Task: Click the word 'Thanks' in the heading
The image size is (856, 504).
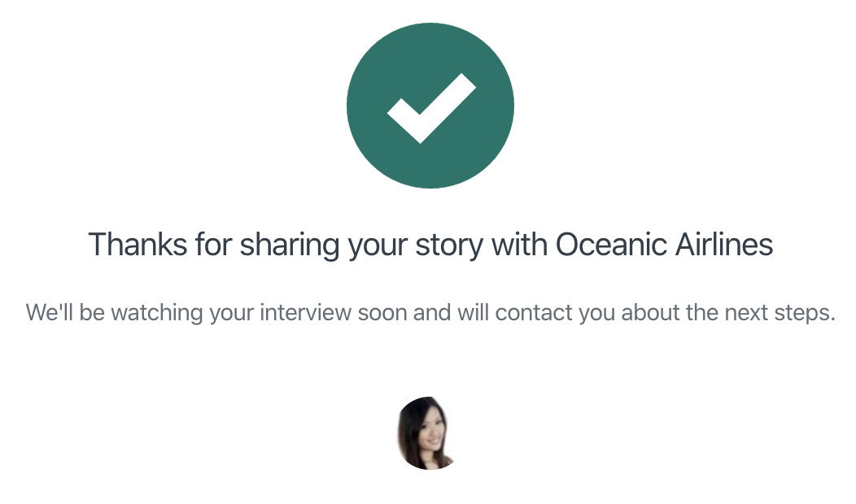Action: click(x=138, y=244)
